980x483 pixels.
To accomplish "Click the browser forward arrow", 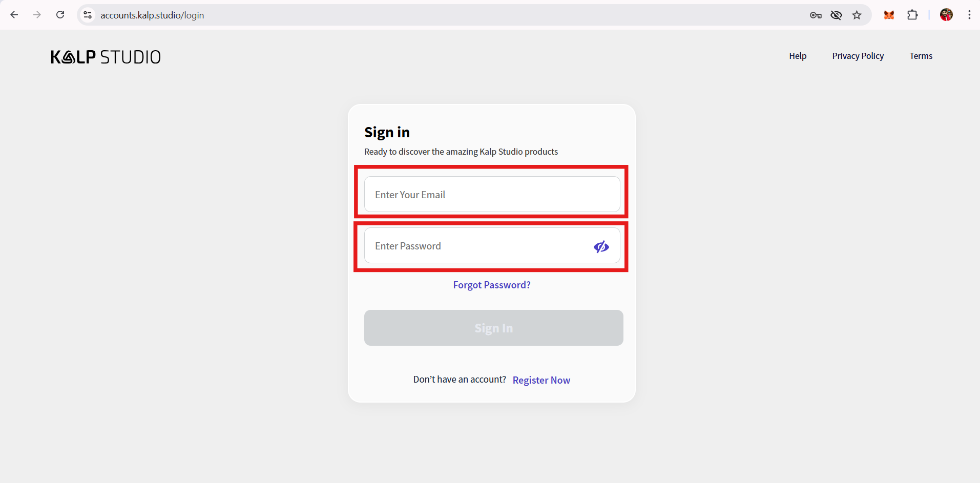I will click(x=37, y=15).
